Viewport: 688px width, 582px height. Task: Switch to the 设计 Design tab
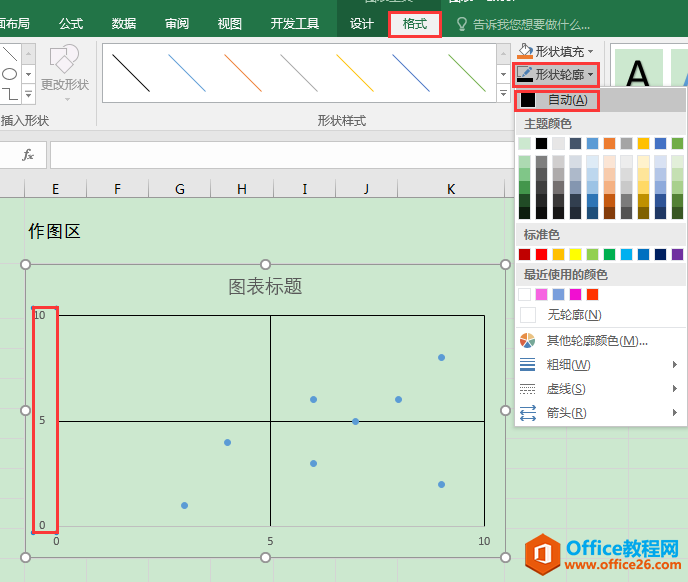click(x=362, y=24)
